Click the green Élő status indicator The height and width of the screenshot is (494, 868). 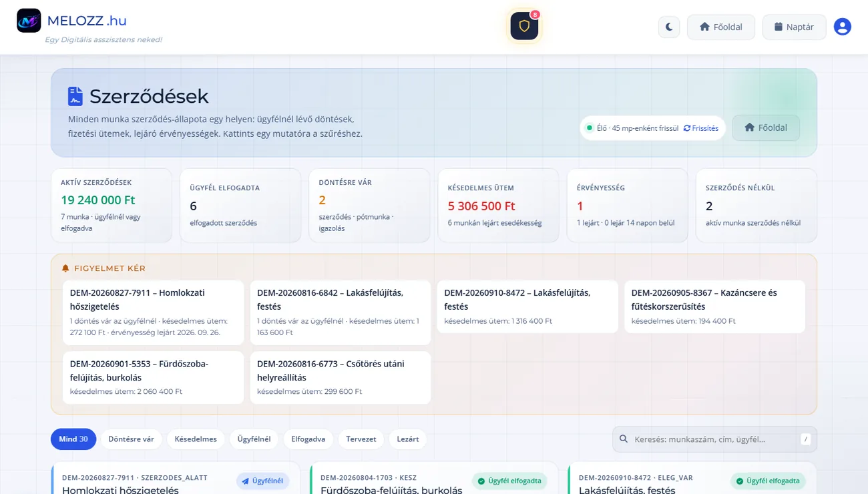[590, 128]
